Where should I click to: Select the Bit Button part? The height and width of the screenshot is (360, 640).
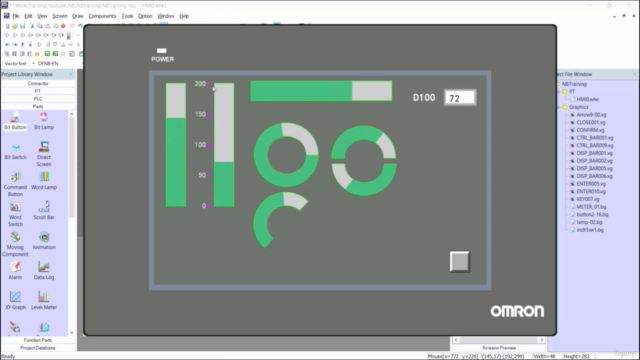pyautogui.click(x=15, y=121)
